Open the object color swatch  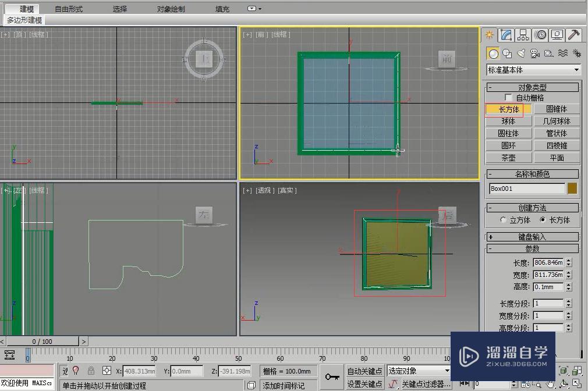tap(572, 189)
